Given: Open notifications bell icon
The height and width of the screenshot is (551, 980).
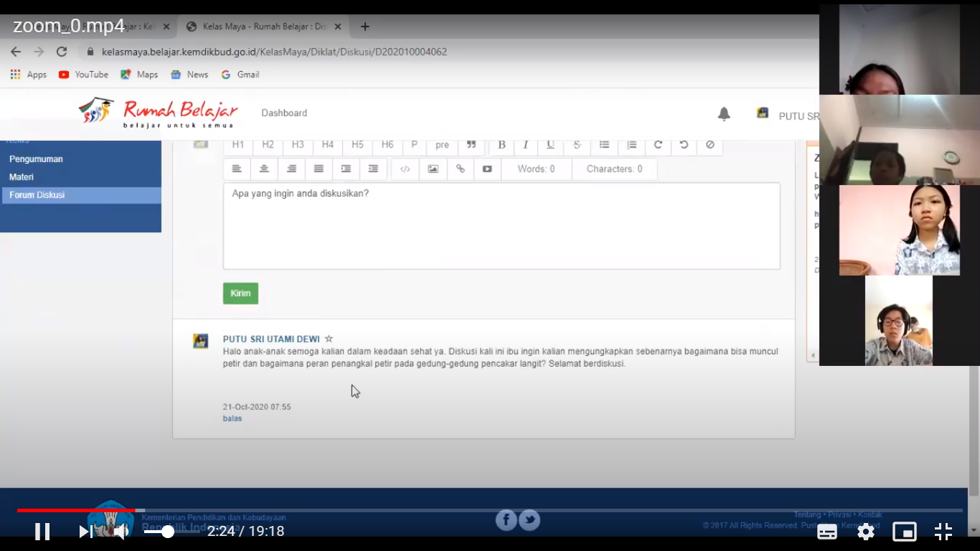Looking at the screenshot, I should [724, 113].
